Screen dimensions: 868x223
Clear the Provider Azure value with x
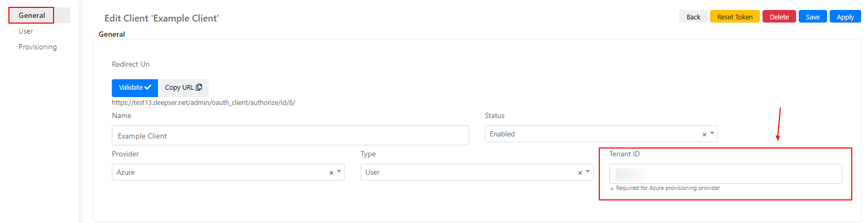(331, 173)
